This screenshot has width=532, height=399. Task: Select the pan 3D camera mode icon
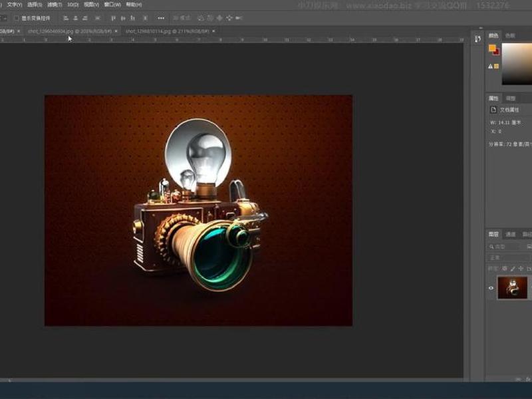click(x=220, y=18)
